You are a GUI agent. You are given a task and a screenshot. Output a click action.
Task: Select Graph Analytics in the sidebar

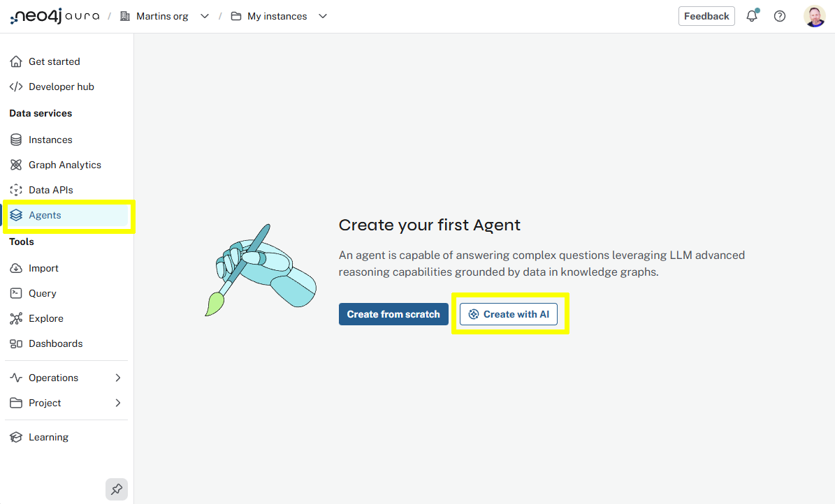64,164
